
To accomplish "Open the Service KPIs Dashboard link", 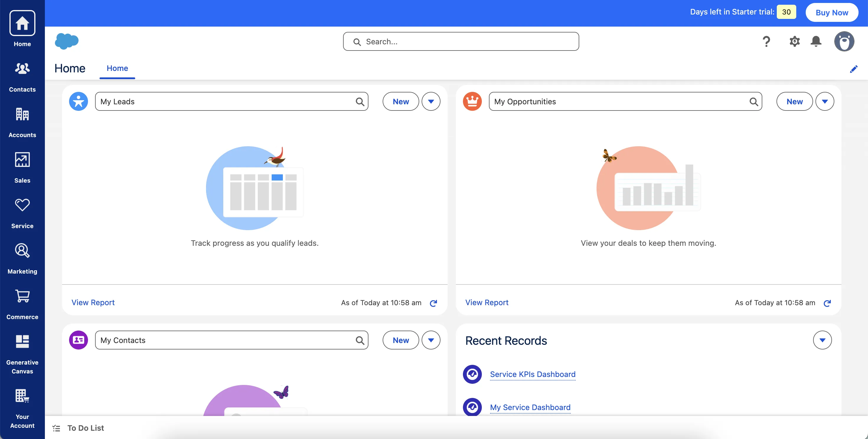I will (x=532, y=374).
